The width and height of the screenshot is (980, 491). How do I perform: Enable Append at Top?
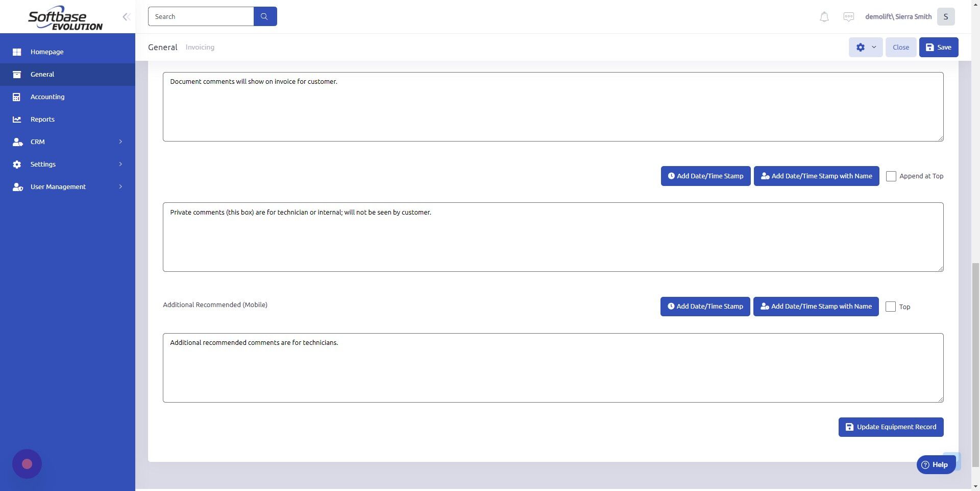[x=891, y=176]
